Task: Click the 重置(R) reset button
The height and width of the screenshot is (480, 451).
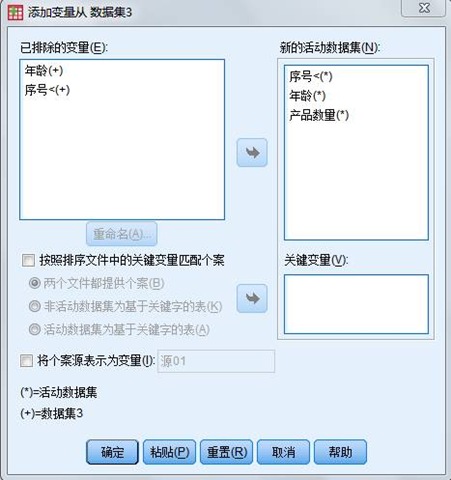Action: 227,452
